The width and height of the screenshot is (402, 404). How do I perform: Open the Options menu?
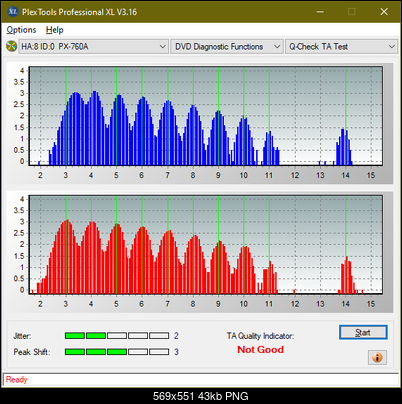(x=21, y=30)
